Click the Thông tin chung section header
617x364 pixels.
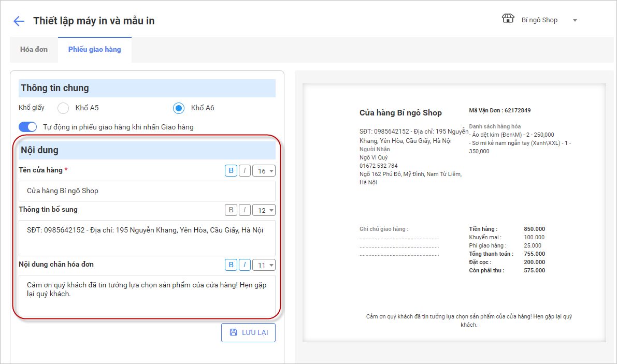pyautogui.click(x=147, y=88)
